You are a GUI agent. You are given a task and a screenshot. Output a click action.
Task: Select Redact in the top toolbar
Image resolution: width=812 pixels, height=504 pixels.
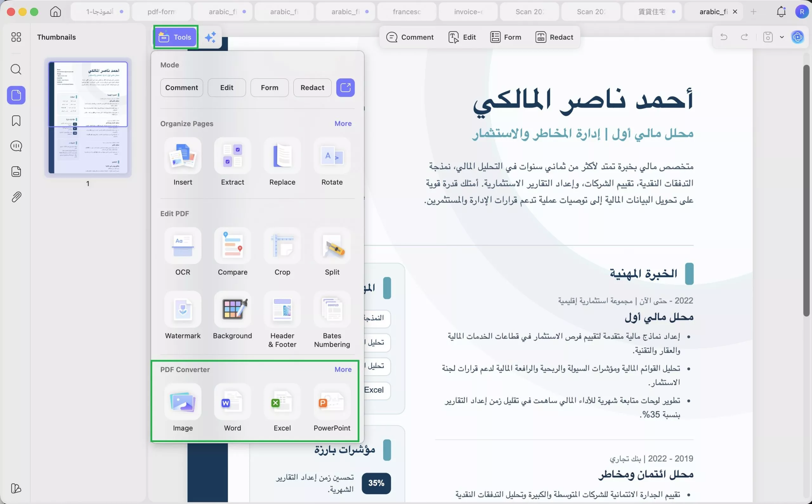coord(554,37)
